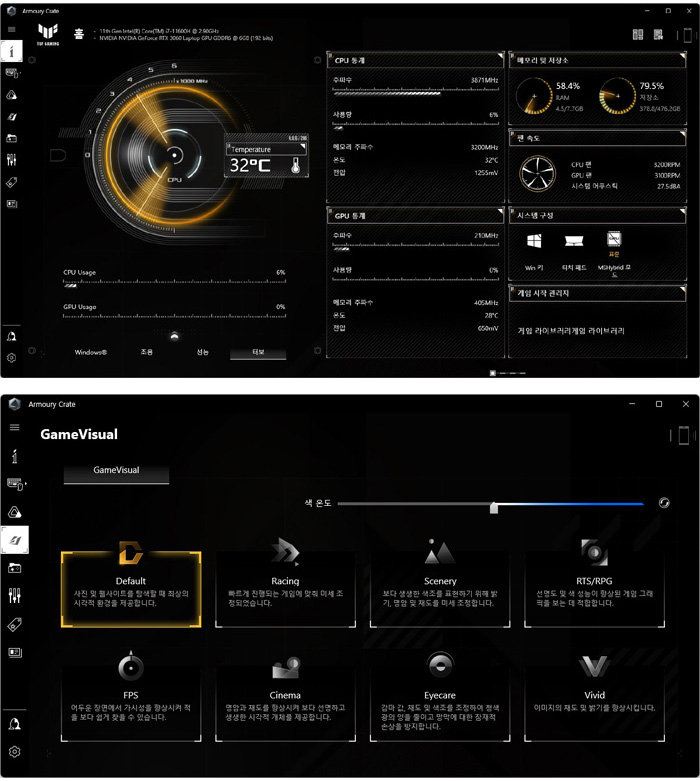Expand the 게임 시작 관리자 panel corner
Viewport: 700px width, 781px height.
point(682,288)
